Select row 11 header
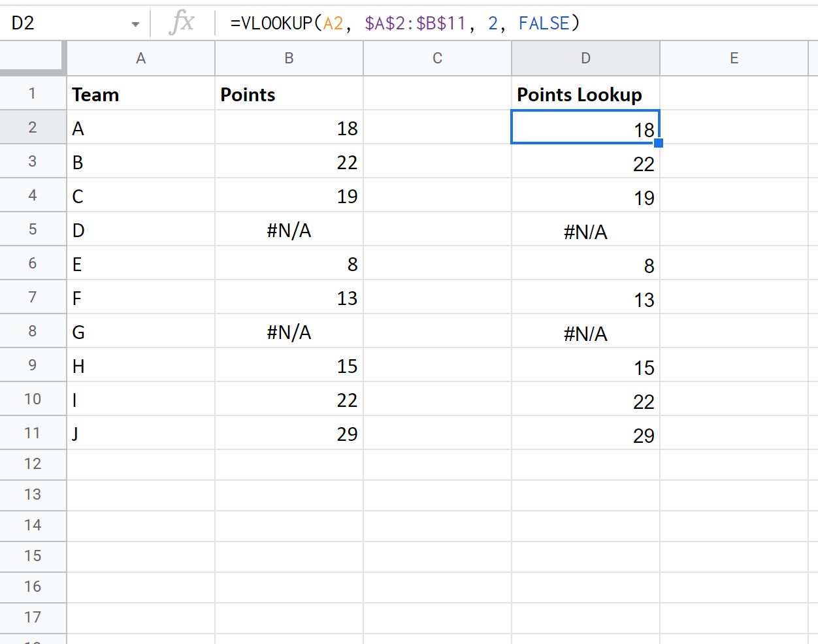 coord(33,433)
